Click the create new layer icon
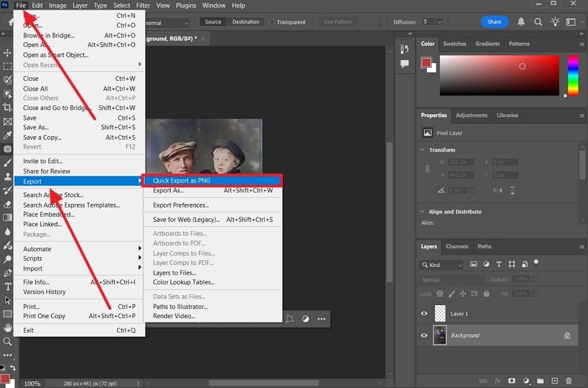This screenshot has height=388, width=588. coord(555,380)
